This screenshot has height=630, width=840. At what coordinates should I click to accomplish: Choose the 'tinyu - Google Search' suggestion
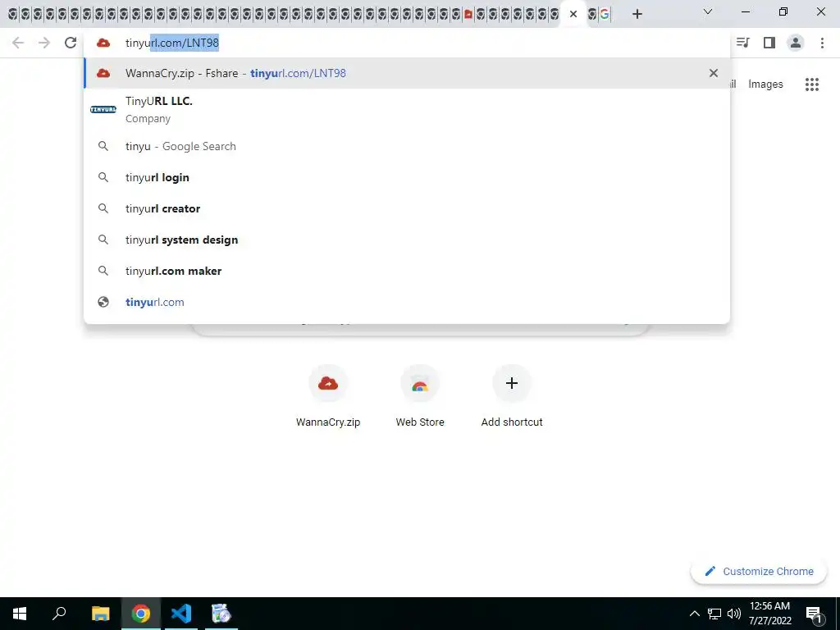tap(407, 146)
